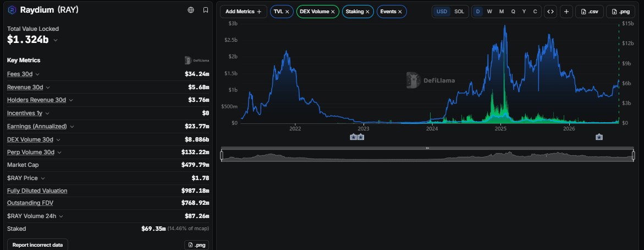Click the plus icon beside embed button
Screen dimensions: 644x250
pyautogui.click(x=566, y=12)
